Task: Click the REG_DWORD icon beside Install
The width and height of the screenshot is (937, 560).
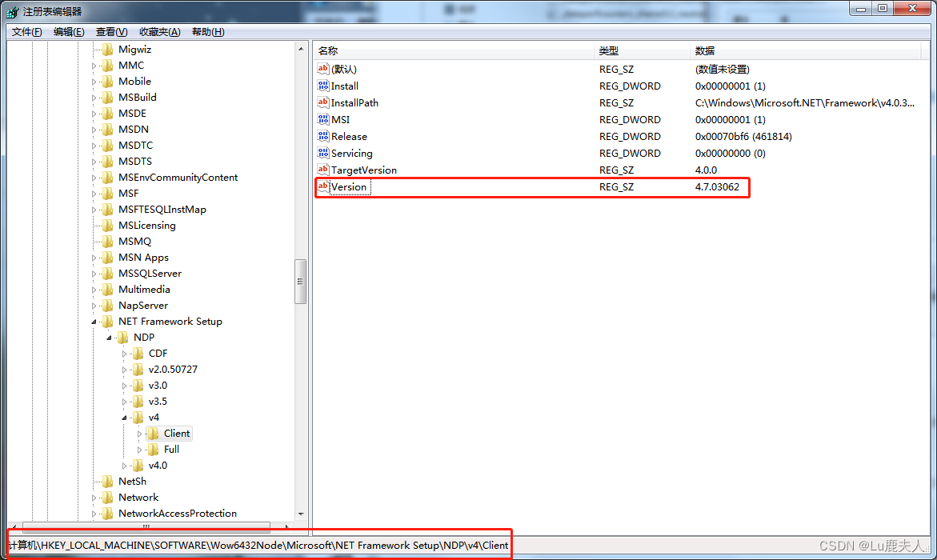Action: (x=323, y=86)
